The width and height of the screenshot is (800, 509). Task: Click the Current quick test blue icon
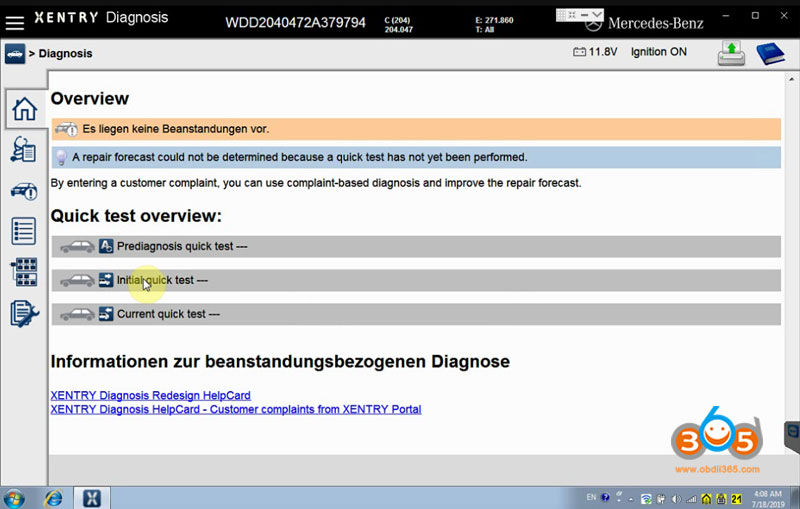(x=106, y=314)
